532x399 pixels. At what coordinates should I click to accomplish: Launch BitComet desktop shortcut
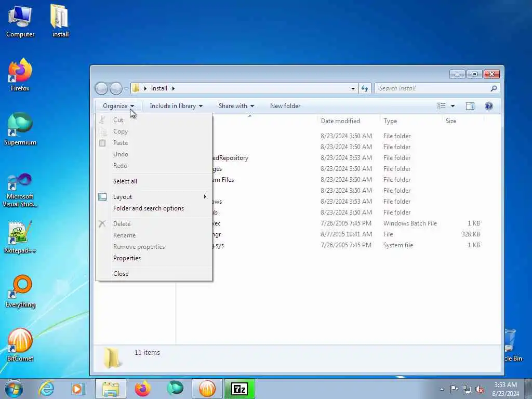(20, 345)
